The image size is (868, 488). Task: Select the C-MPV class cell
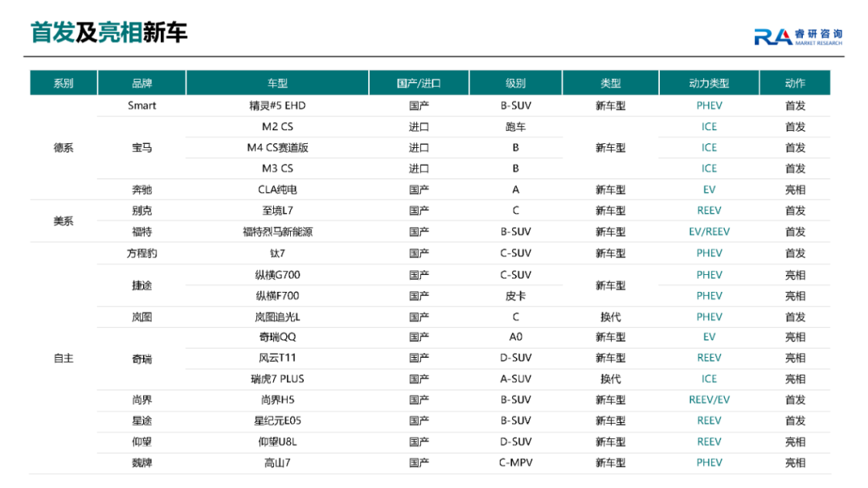[x=515, y=462]
